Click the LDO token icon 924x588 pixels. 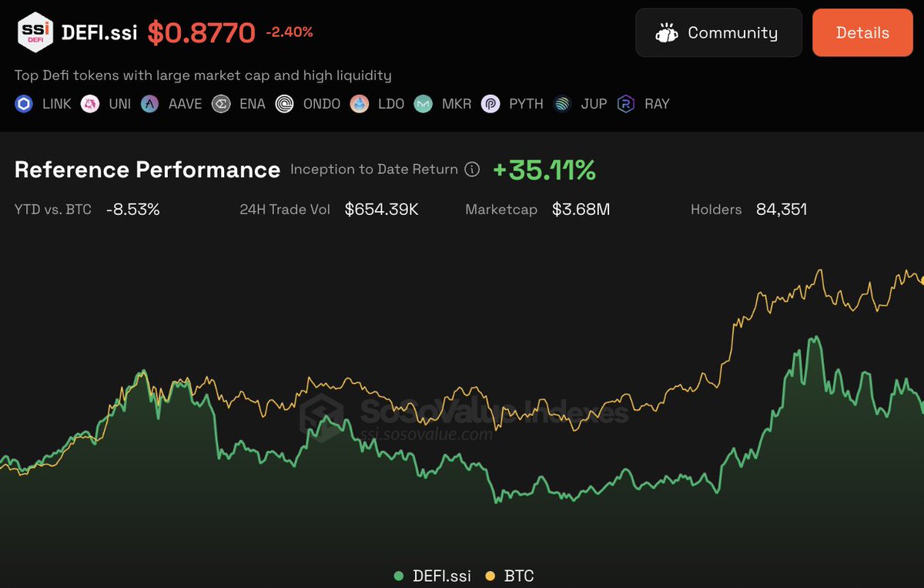pos(360,104)
